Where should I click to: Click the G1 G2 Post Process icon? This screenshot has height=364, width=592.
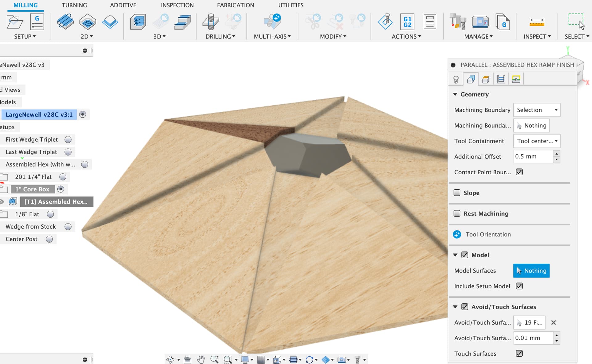(x=407, y=22)
